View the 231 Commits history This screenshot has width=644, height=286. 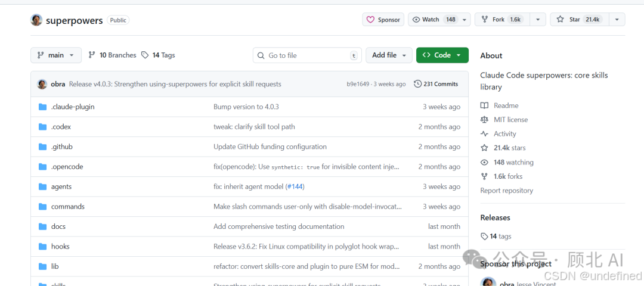[x=436, y=84]
